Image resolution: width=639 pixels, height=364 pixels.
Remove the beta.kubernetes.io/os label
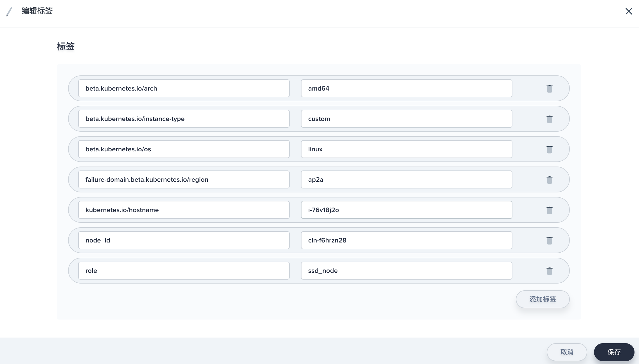(x=549, y=149)
